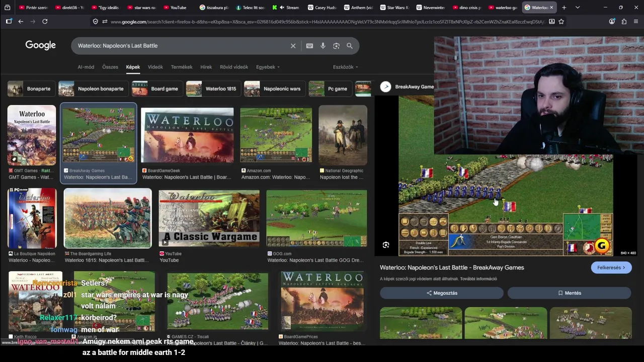The image size is (644, 362).
Task: Open Google Lens image search icon
Action: pos(336,46)
